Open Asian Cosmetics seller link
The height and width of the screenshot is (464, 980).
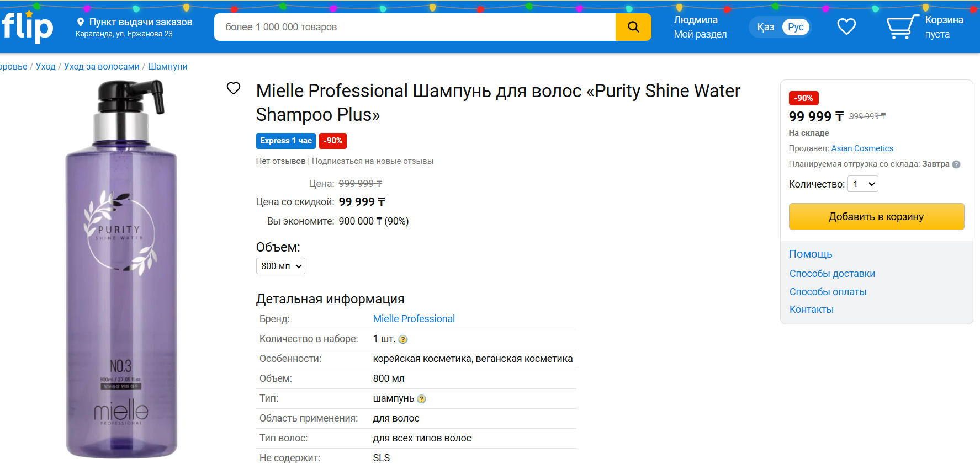(x=862, y=148)
